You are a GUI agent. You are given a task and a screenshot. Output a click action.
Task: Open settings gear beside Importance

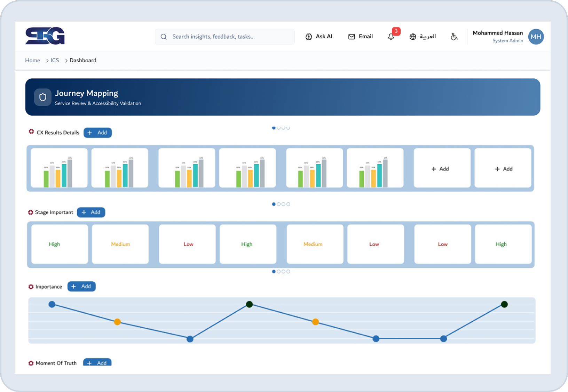click(x=30, y=287)
